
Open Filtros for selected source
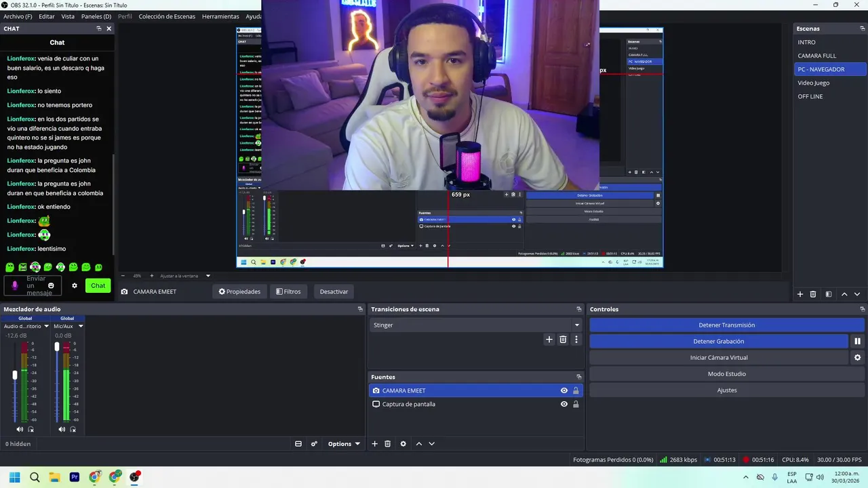pyautogui.click(x=288, y=291)
